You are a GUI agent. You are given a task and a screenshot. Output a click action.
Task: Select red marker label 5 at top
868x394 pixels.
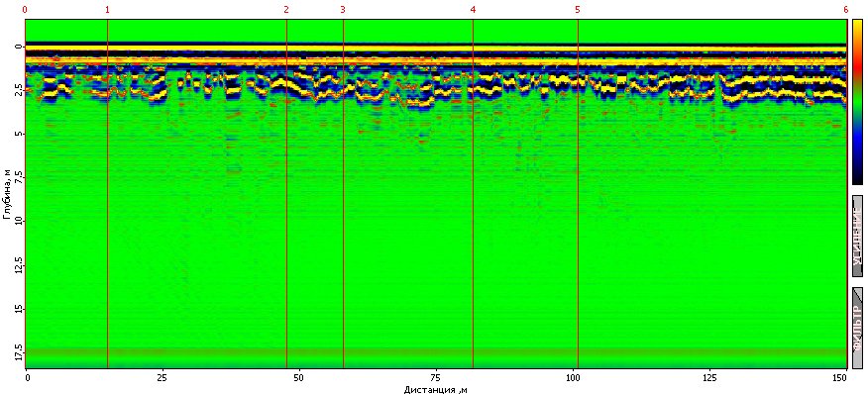(x=578, y=10)
